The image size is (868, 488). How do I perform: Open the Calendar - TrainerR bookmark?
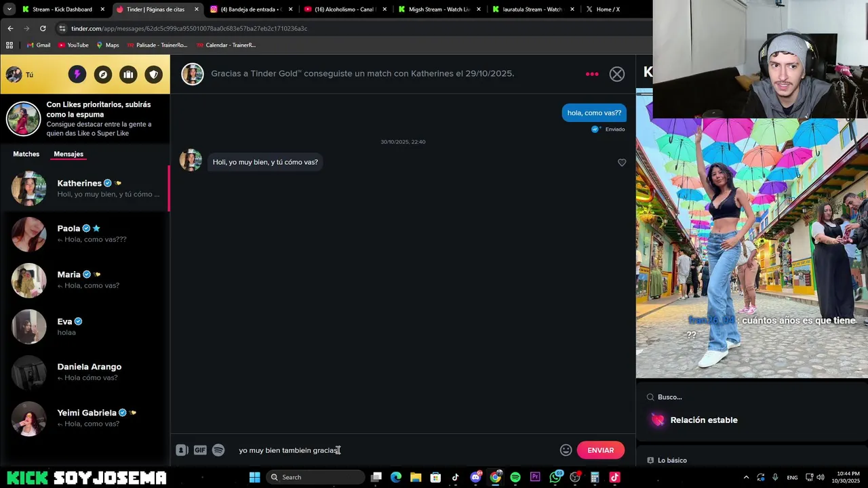(x=226, y=45)
